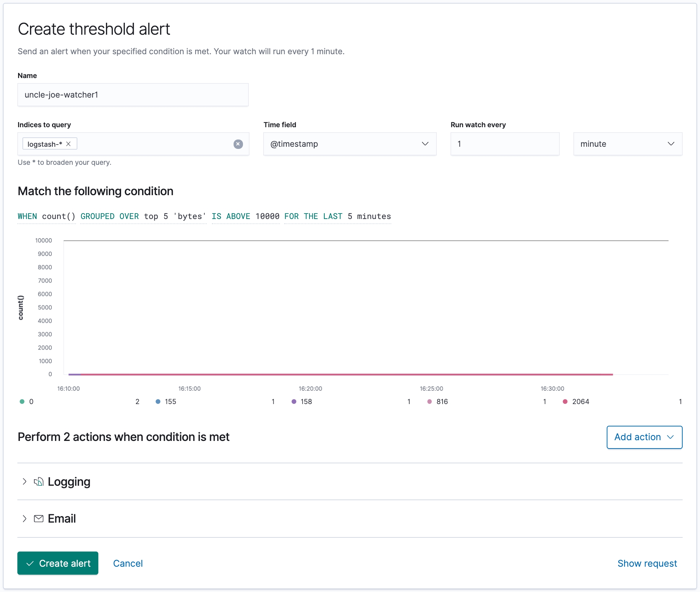Toggle legend series 0 green dot

pos(22,402)
